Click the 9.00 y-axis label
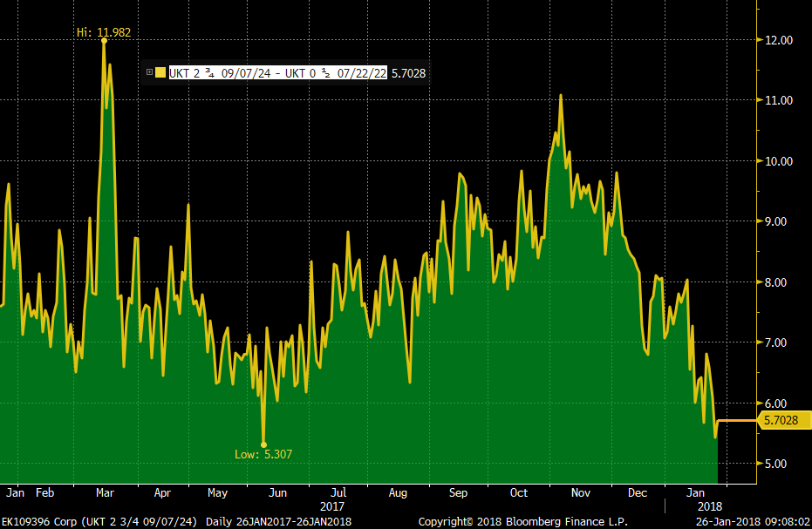This screenshot has width=812, height=529. click(775, 221)
